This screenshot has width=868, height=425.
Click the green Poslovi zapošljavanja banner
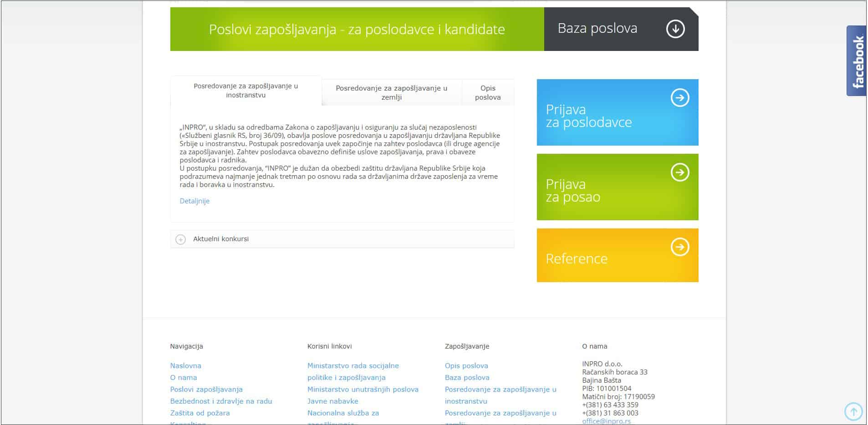(x=357, y=29)
